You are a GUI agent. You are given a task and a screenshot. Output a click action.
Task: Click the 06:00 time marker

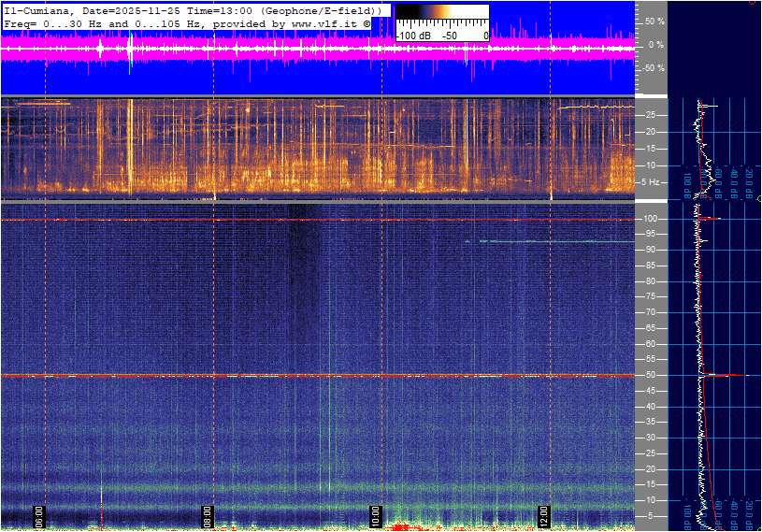click(x=39, y=514)
